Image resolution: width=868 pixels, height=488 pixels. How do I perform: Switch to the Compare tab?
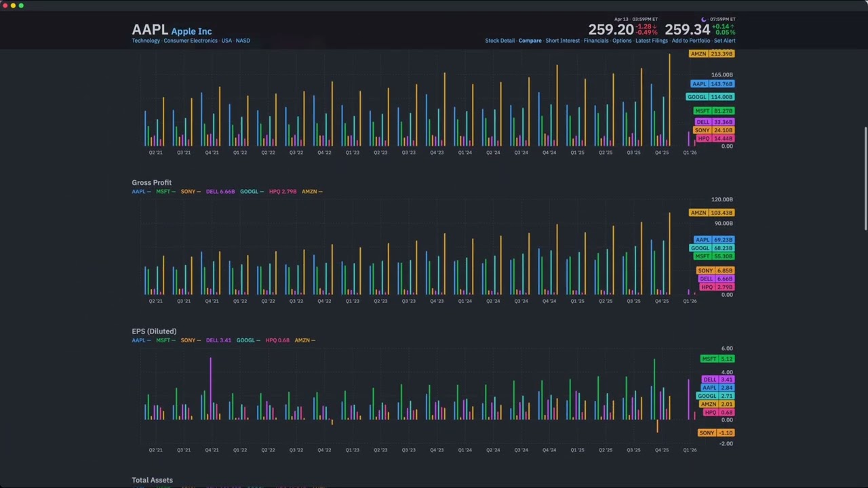pos(530,41)
